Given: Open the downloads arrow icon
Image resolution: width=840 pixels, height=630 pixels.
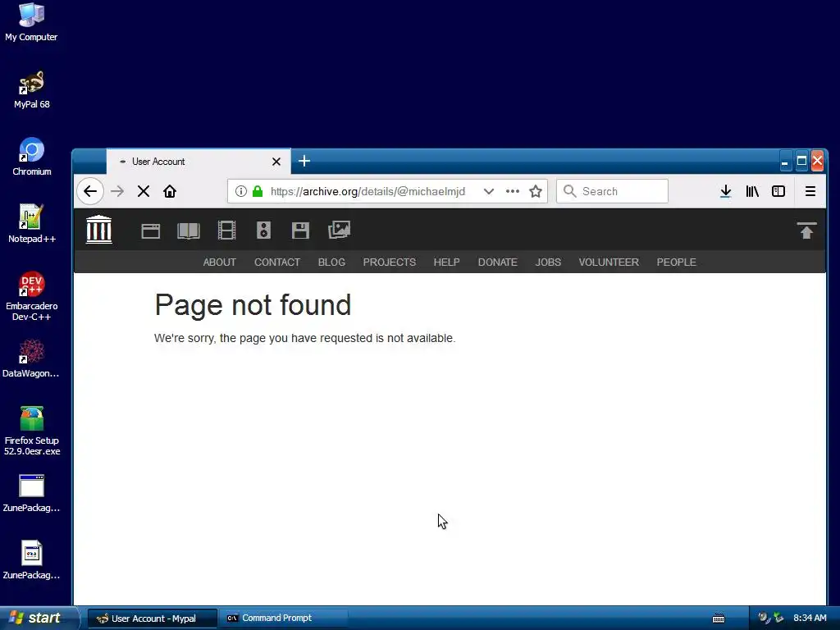Looking at the screenshot, I should pyautogui.click(x=726, y=191).
